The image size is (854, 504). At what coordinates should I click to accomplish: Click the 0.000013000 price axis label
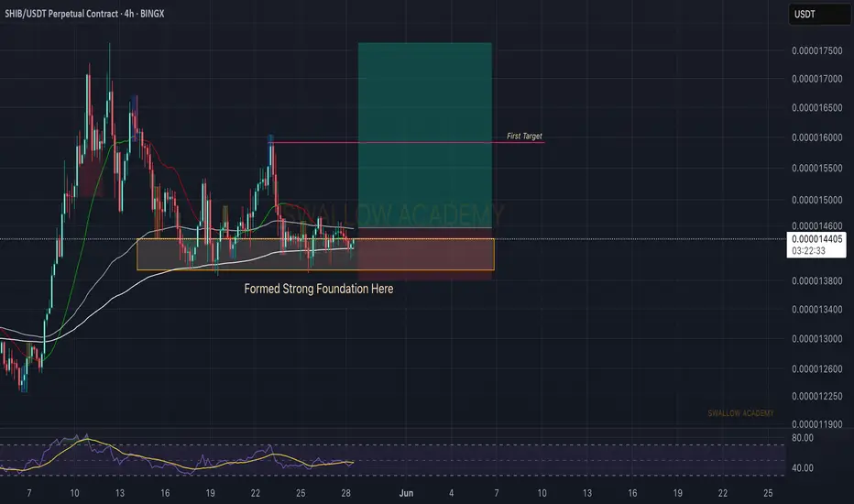click(x=817, y=338)
